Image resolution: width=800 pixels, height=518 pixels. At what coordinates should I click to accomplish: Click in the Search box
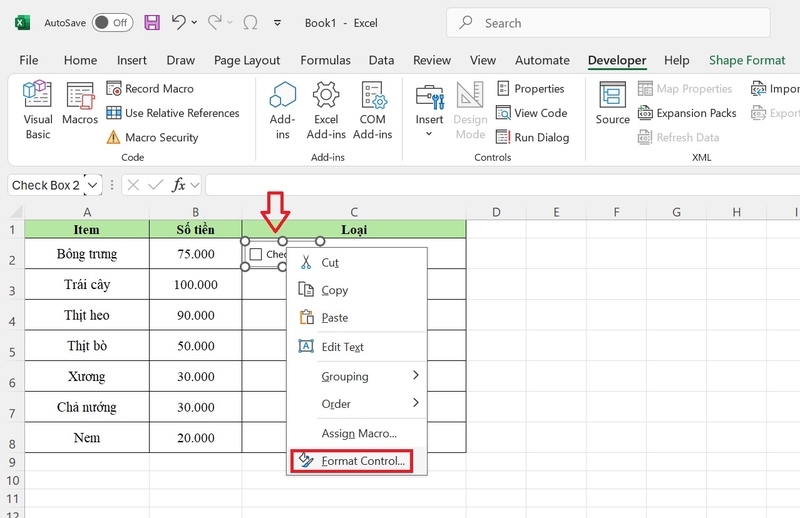(x=608, y=23)
